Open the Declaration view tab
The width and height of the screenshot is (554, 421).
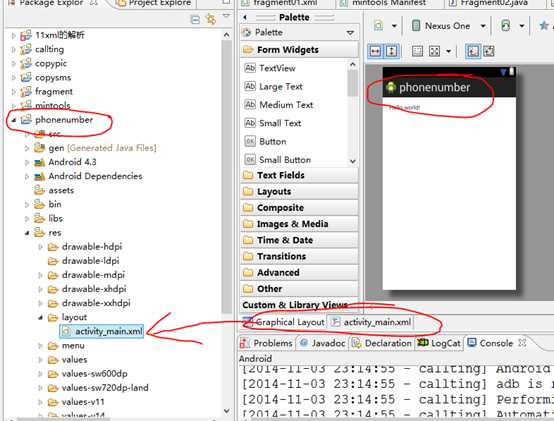(382, 343)
